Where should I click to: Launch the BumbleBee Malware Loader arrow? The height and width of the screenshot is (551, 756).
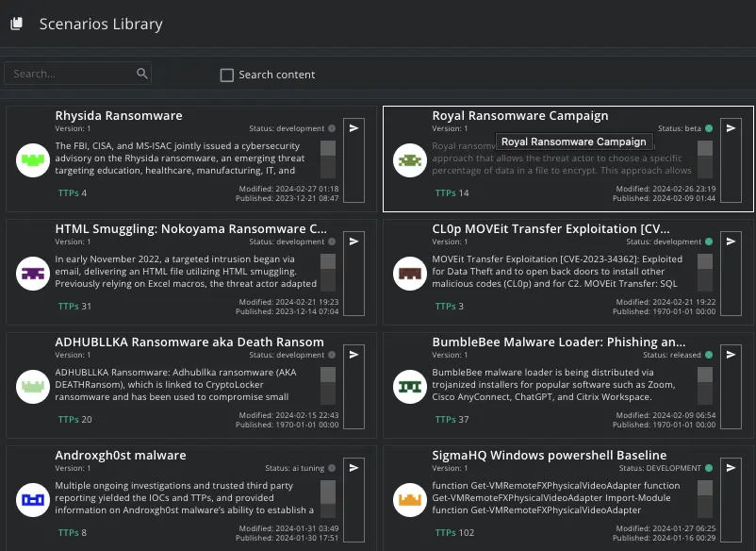[x=731, y=355]
